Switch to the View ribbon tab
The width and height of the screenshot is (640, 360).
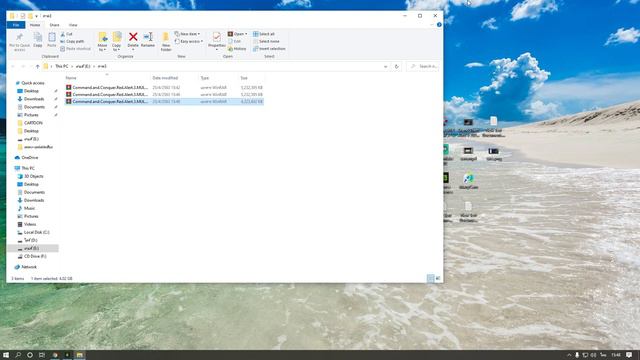73,25
